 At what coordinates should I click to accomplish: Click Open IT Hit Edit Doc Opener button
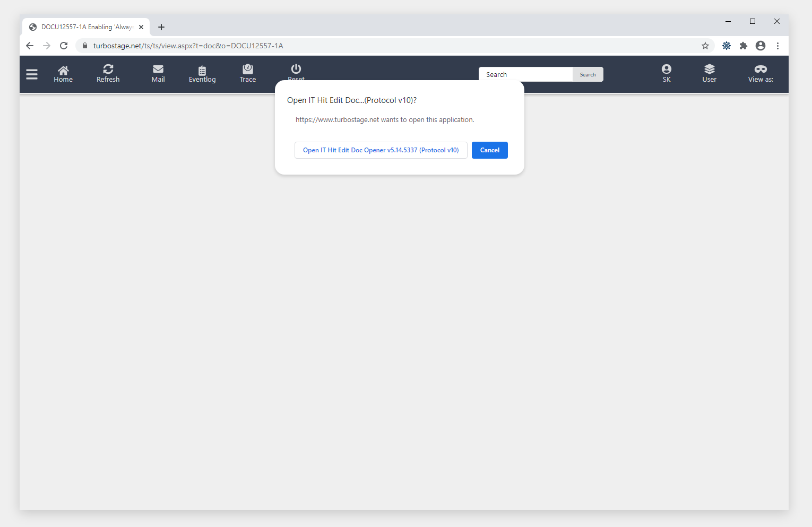pyautogui.click(x=381, y=150)
